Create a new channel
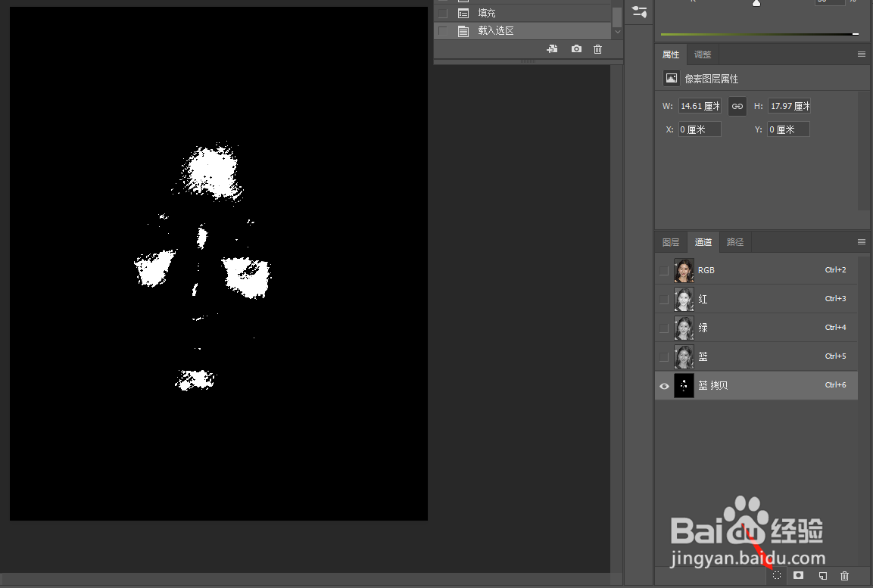This screenshot has height=588, width=873. tap(822, 576)
